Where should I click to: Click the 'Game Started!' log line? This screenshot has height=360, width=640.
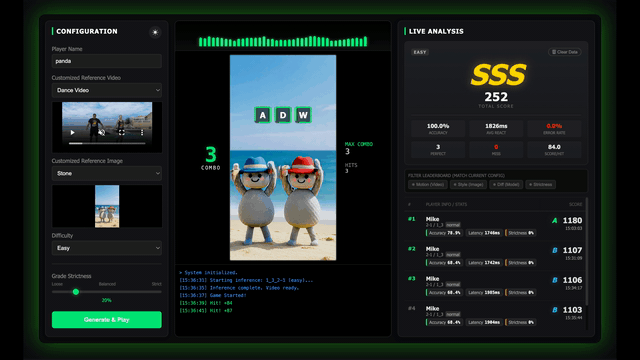tap(213, 296)
